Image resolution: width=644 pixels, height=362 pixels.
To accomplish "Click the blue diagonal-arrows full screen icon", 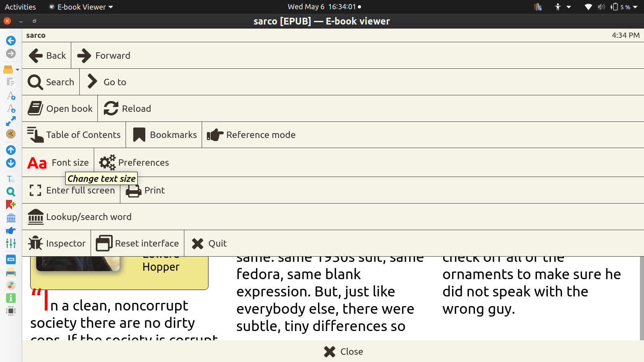I will click(11, 121).
